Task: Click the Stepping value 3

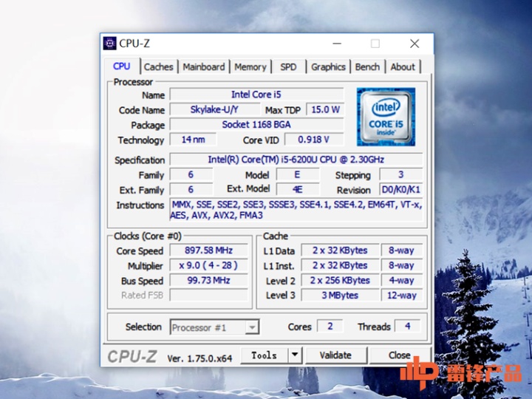Action: point(400,174)
